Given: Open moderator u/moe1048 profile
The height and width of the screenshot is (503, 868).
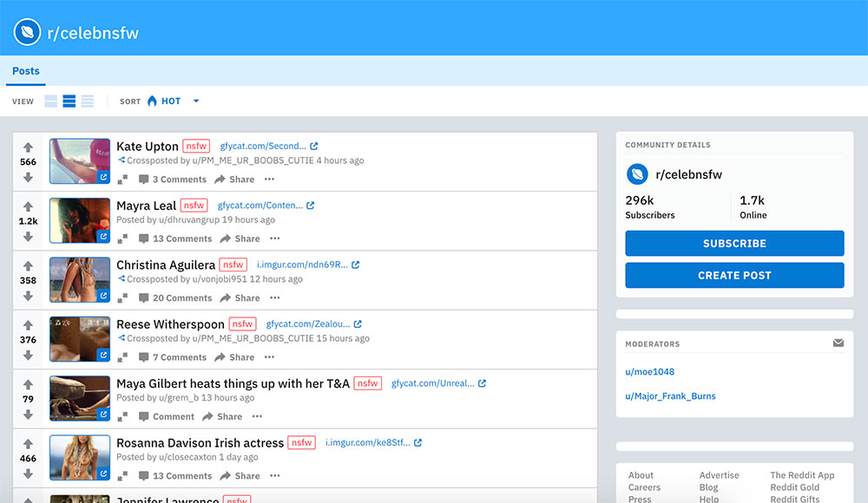Looking at the screenshot, I should [650, 372].
